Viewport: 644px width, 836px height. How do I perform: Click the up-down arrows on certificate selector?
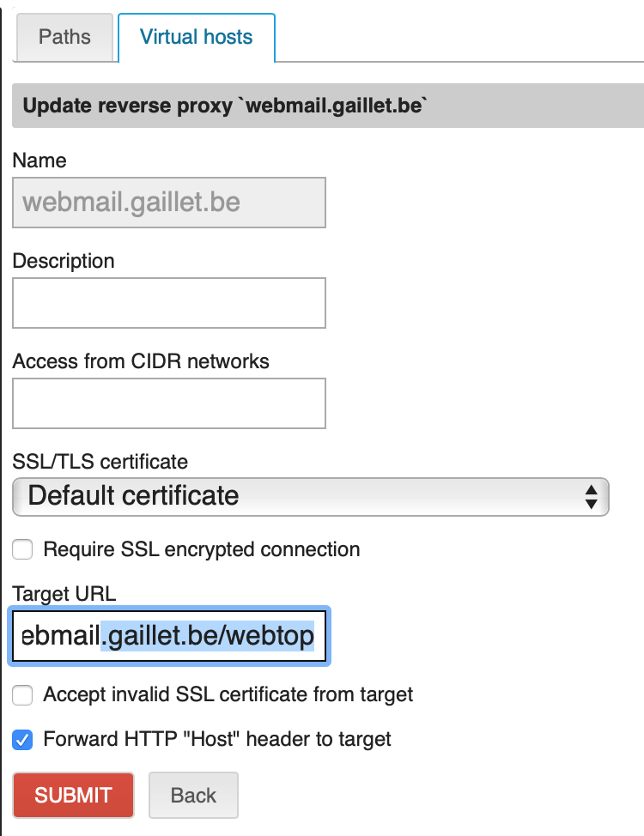(x=590, y=496)
